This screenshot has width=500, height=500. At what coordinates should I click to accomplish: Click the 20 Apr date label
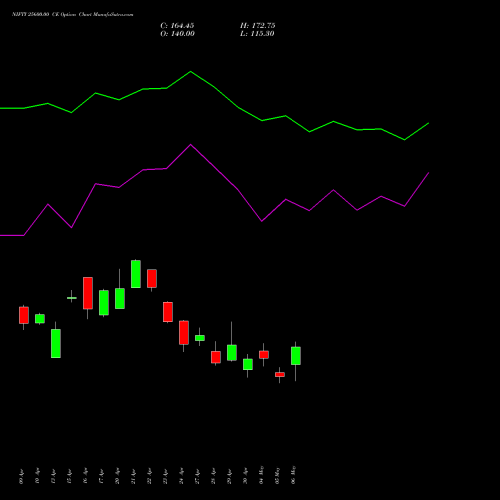tap(117, 476)
